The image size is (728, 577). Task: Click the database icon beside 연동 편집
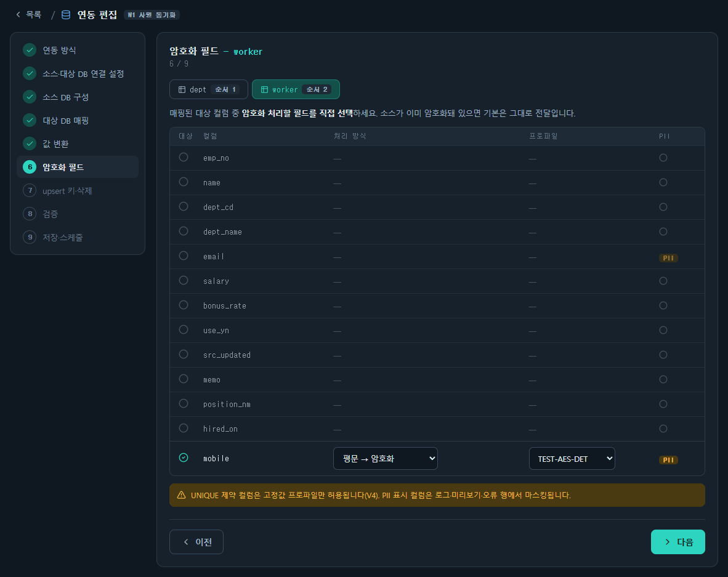(66, 15)
